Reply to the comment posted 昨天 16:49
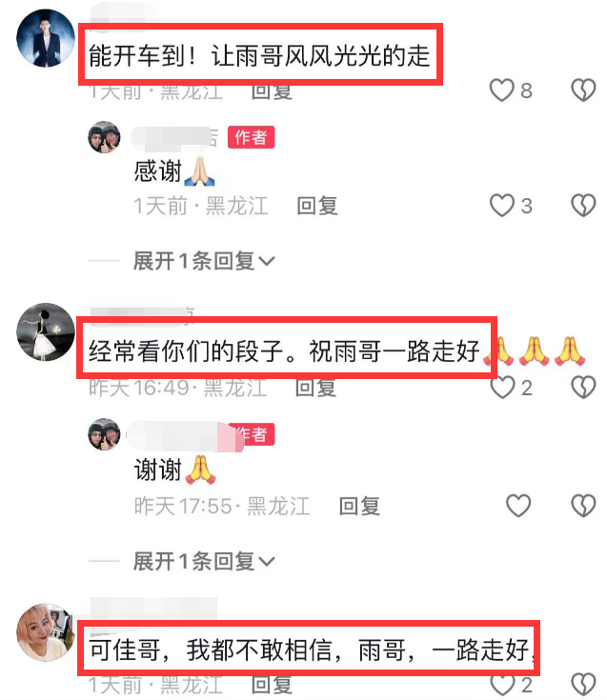This screenshot has width=607, height=700. coord(315,388)
